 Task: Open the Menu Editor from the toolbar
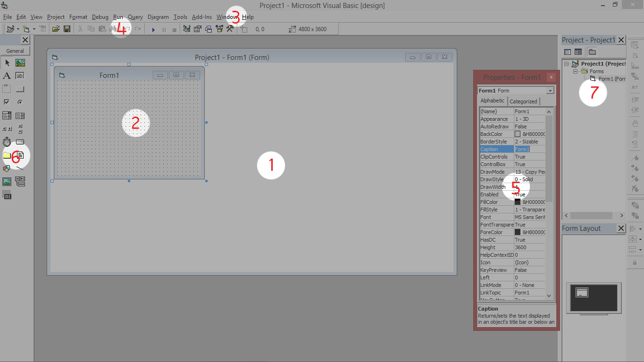pyautogui.click(x=42, y=29)
